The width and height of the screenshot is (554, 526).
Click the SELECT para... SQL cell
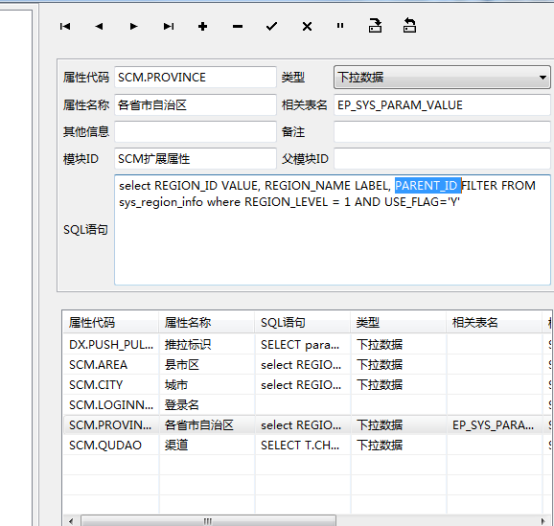[x=303, y=344]
